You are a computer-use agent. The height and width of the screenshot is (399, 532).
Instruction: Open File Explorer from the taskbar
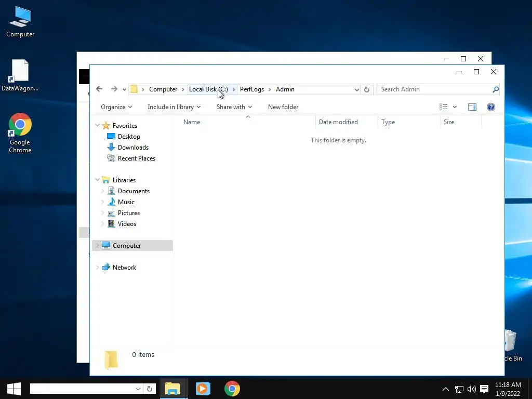pyautogui.click(x=172, y=389)
